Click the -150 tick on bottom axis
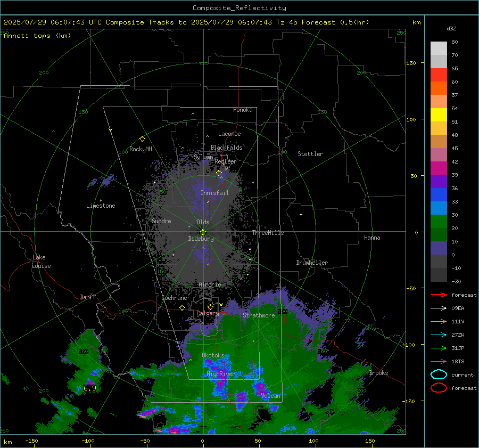479x448 pixels. click(31, 441)
